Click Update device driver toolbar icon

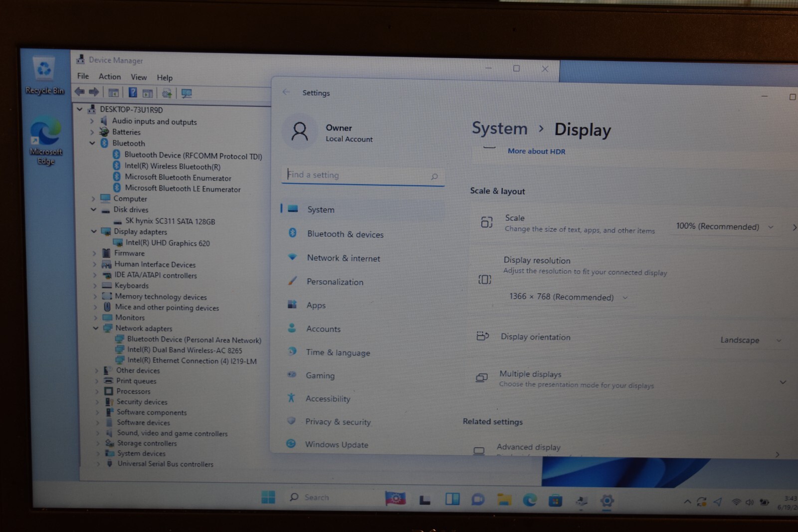pos(167,93)
